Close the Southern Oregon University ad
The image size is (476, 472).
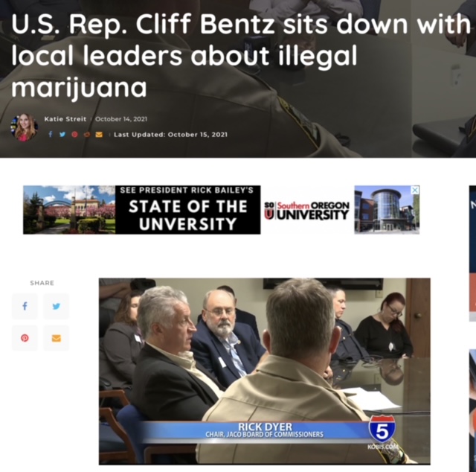coord(415,190)
